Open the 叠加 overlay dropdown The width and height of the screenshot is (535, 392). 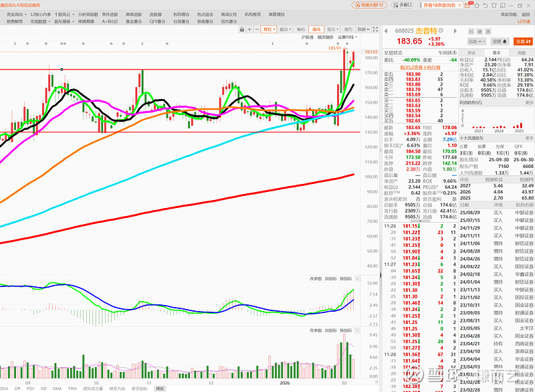286,29
